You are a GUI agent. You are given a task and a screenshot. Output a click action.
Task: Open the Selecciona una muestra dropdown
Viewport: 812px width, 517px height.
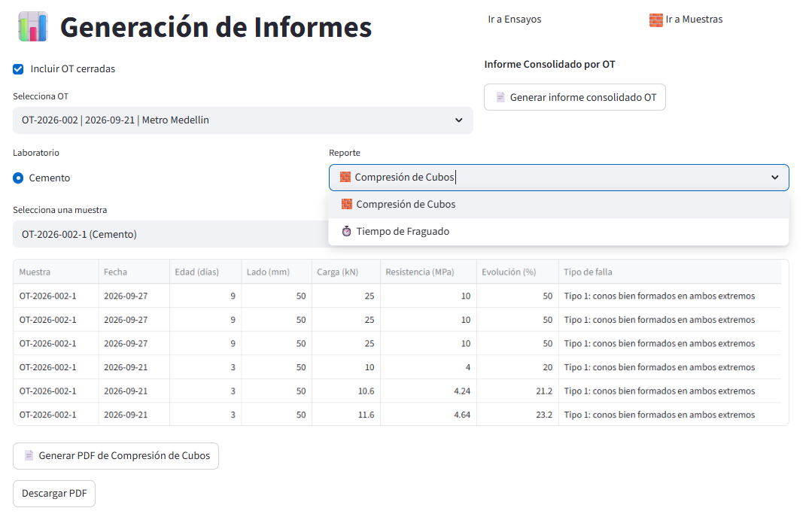click(171, 234)
